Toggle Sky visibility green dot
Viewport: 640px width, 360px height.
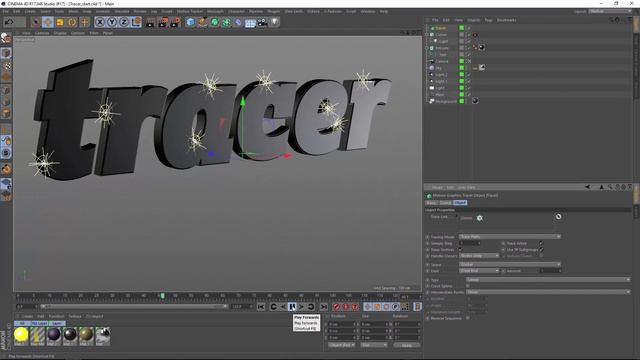click(462, 68)
